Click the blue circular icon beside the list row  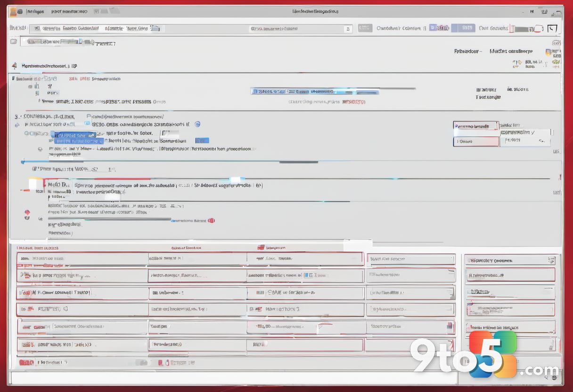coord(197,124)
